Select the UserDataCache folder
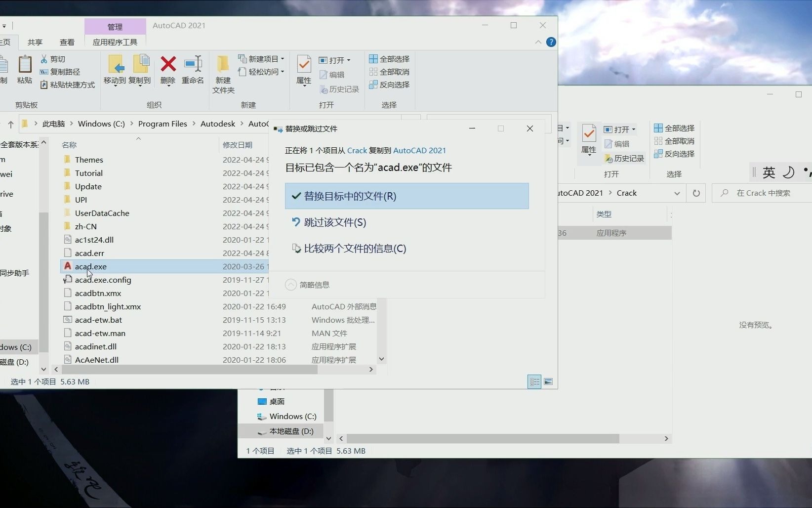 (102, 213)
